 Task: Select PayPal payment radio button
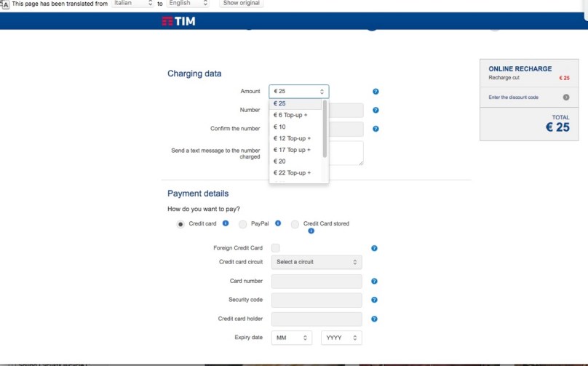(x=242, y=224)
